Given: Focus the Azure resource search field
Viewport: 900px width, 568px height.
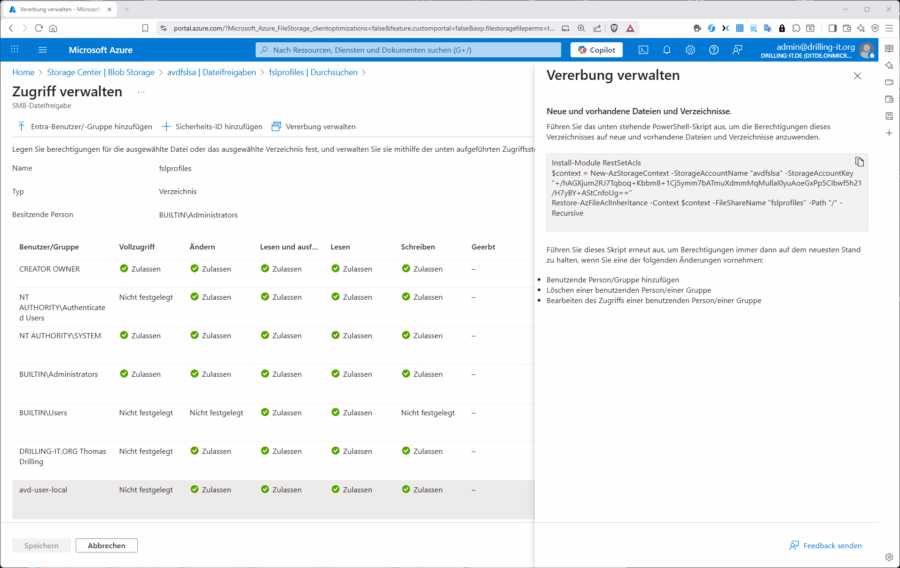Looking at the screenshot, I should point(410,49).
